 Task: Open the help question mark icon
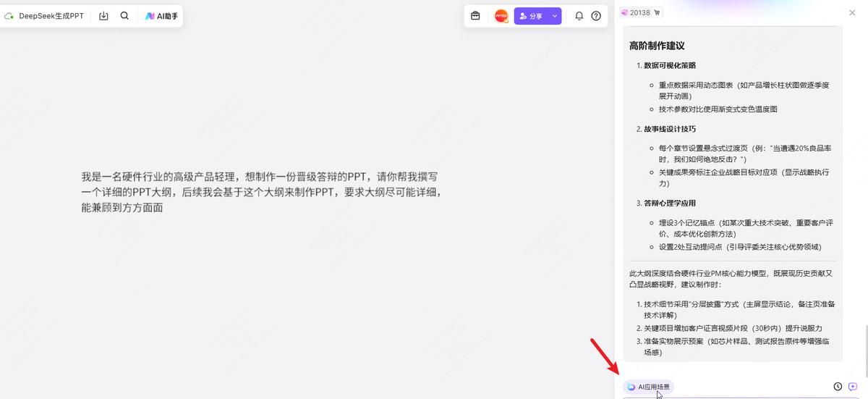596,16
